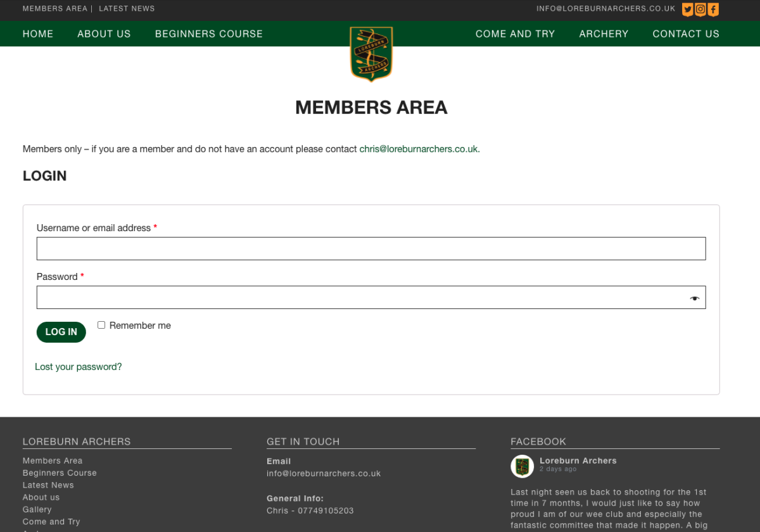Go to ABOUT US in navigation
Image resolution: width=760 pixels, height=532 pixels.
104,34
